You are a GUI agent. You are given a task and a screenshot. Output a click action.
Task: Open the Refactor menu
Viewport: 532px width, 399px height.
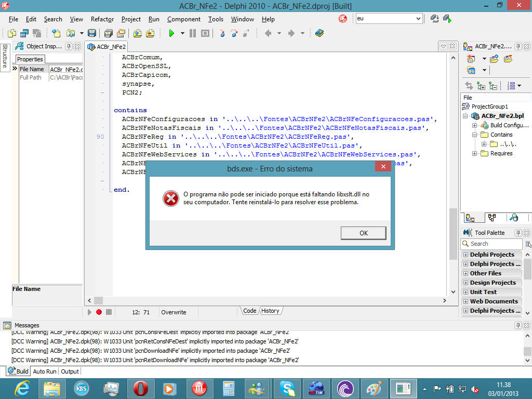coord(102,19)
